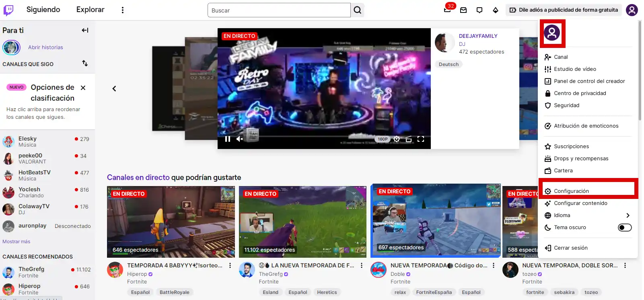This screenshot has width=644, height=300.
Task: Expand the Idioma submenu arrow
Action: tap(628, 215)
